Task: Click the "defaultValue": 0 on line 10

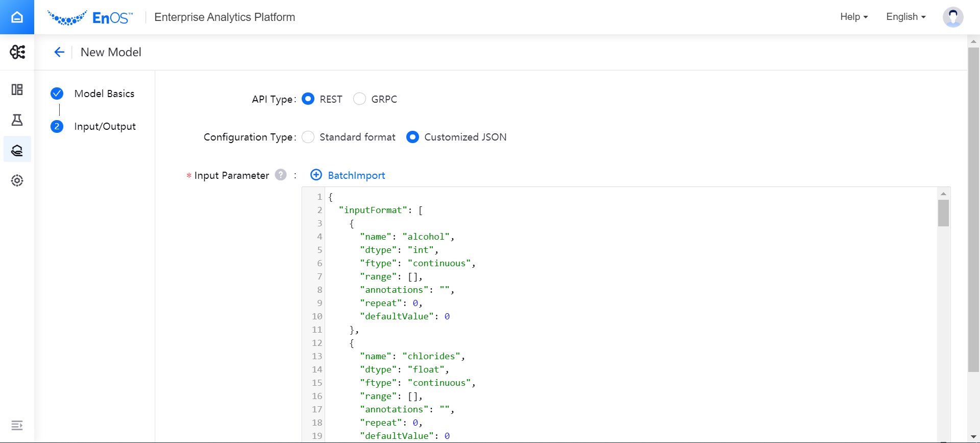Action: pos(405,316)
